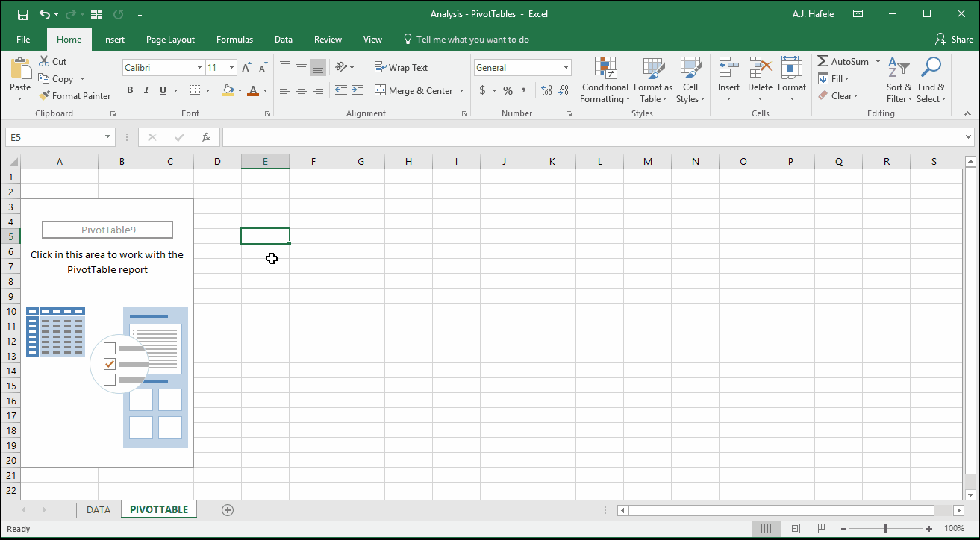Click the Share button
The image size is (980, 540).
pos(955,40)
